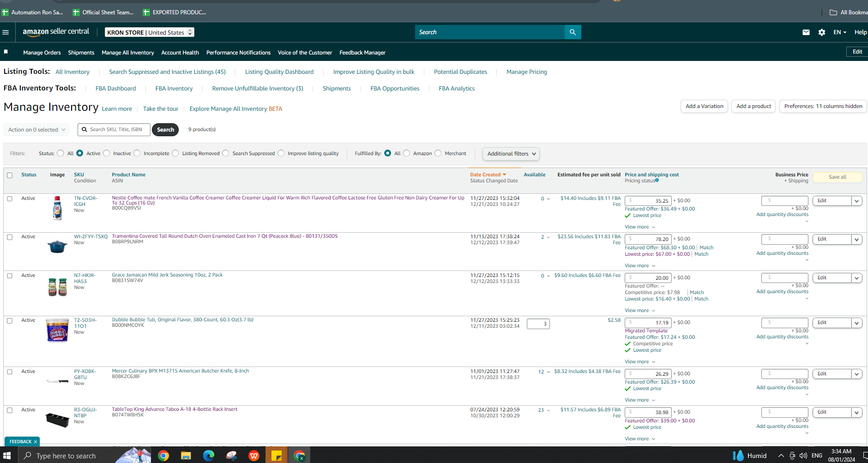Click the header Search box
868x463 pixels.
[x=490, y=32]
